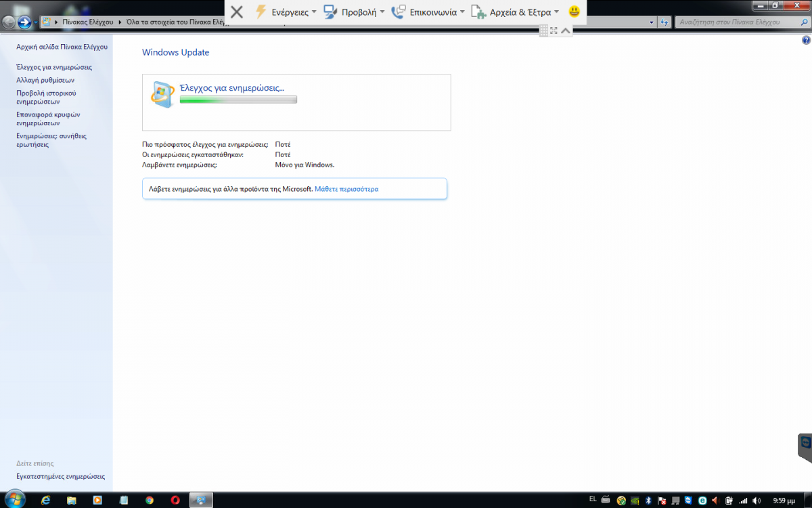
Task: Click the green update check progress bar
Action: point(238,100)
